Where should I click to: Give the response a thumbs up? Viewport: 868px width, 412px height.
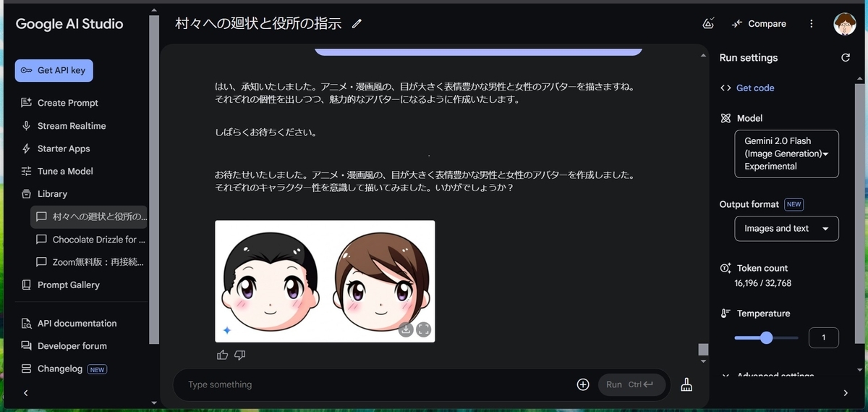(x=222, y=355)
